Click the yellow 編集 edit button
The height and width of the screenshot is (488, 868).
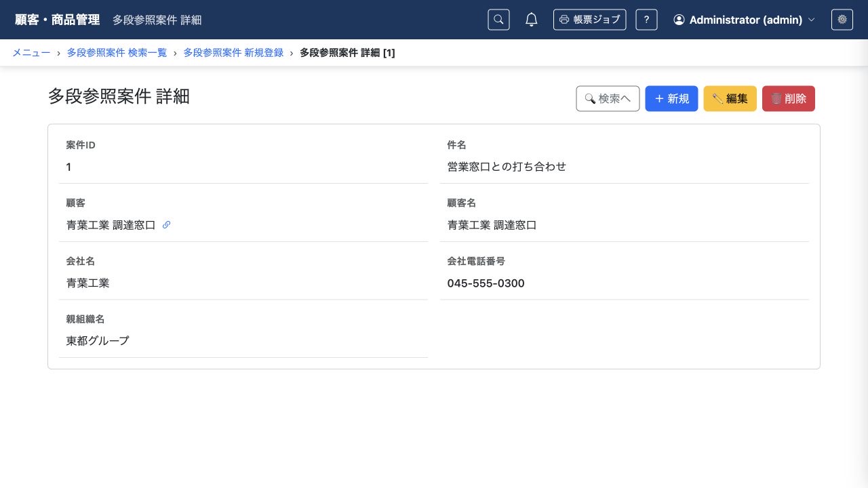tap(730, 98)
